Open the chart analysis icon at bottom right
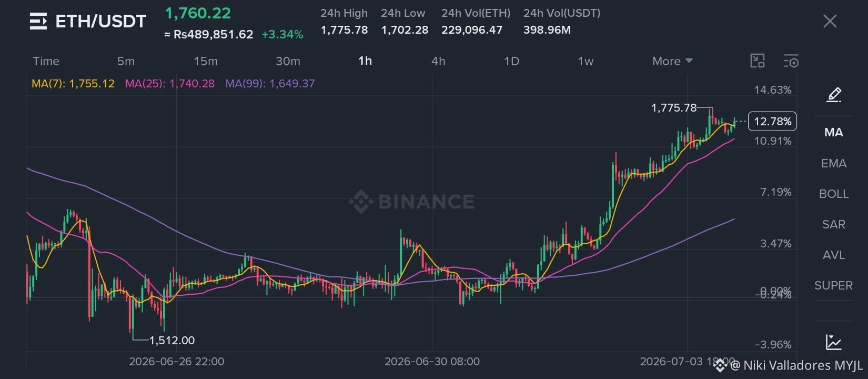Viewport: 868px width, 379px height. pyautogui.click(x=833, y=342)
